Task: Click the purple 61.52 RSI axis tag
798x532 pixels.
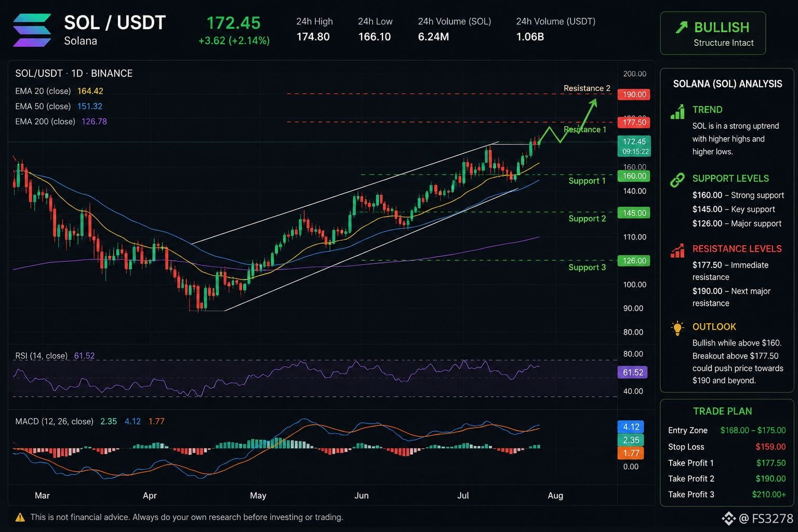Action: click(x=633, y=373)
